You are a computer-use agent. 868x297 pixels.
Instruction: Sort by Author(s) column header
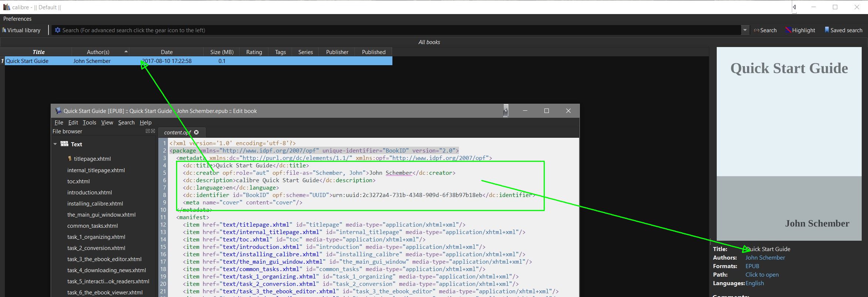click(101, 52)
